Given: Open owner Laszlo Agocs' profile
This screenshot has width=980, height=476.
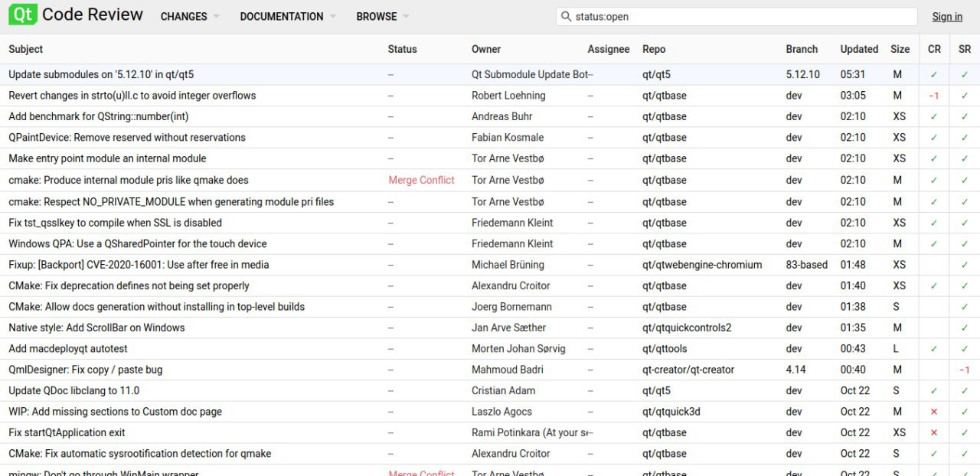Looking at the screenshot, I should coord(502,412).
